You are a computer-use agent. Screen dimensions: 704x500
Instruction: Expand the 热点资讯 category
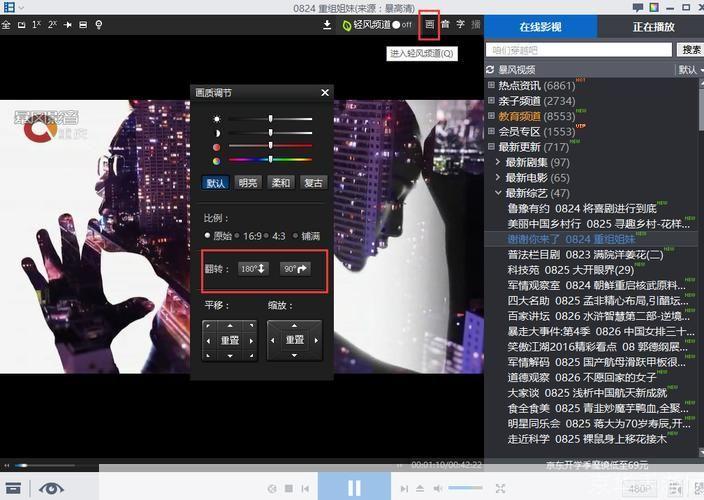click(x=492, y=86)
